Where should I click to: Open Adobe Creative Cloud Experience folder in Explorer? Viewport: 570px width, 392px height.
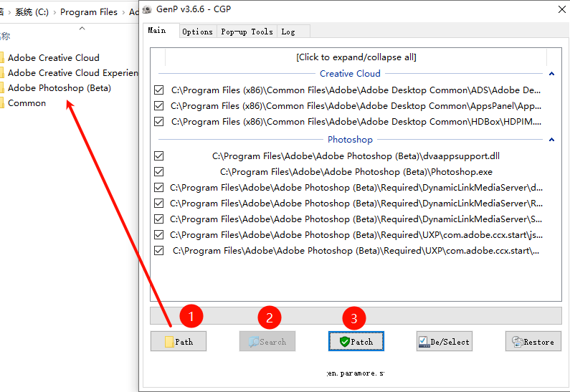(x=72, y=73)
